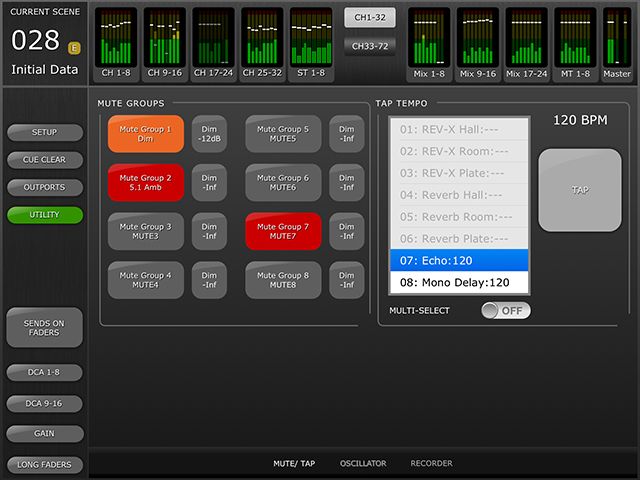Select the Mix 1-8 meter block
Image resolution: width=640 pixels, height=480 pixels.
click(x=431, y=44)
